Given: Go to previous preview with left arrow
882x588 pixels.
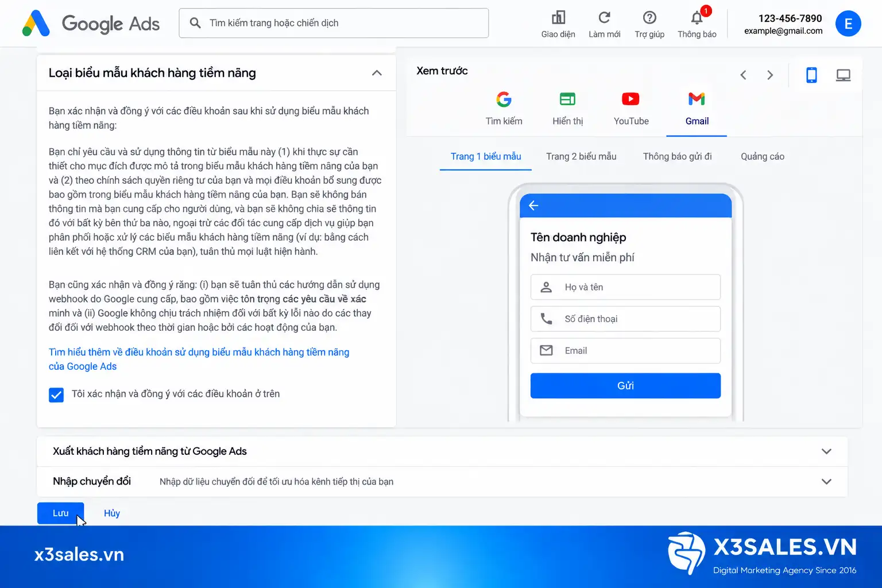Looking at the screenshot, I should (743, 75).
